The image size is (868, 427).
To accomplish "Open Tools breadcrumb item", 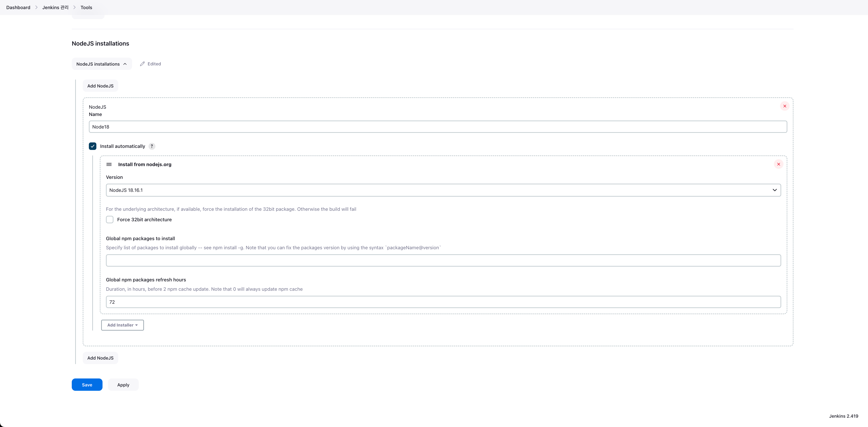I will [86, 8].
